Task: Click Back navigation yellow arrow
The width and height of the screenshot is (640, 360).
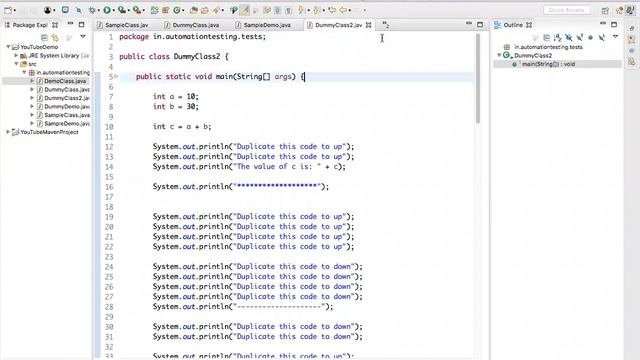Action: click(343, 10)
